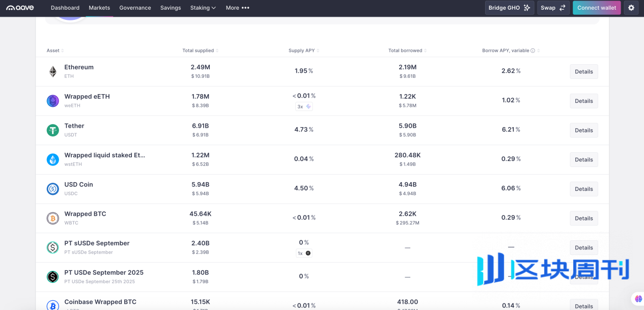The height and width of the screenshot is (310, 644).
Task: Click the USD Coin token icon
Action: [x=53, y=189]
